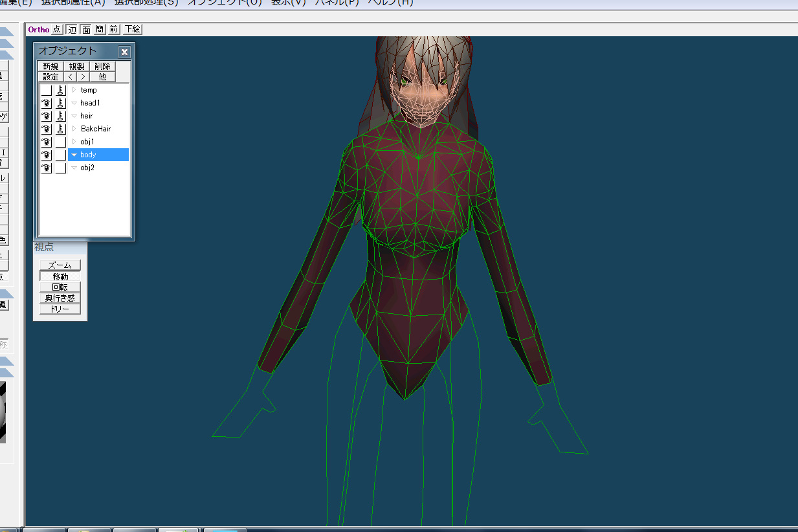Open the 選択部処理(S) menu

coord(146,3)
